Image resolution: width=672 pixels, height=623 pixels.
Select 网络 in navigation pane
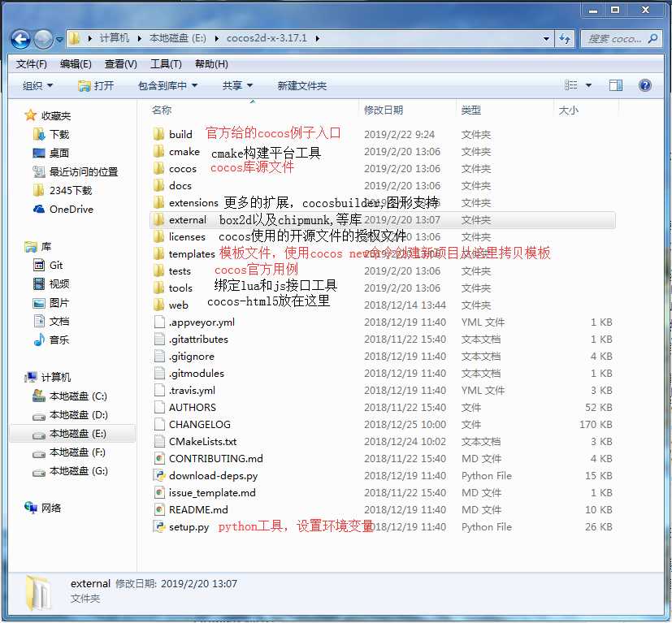[x=43, y=508]
